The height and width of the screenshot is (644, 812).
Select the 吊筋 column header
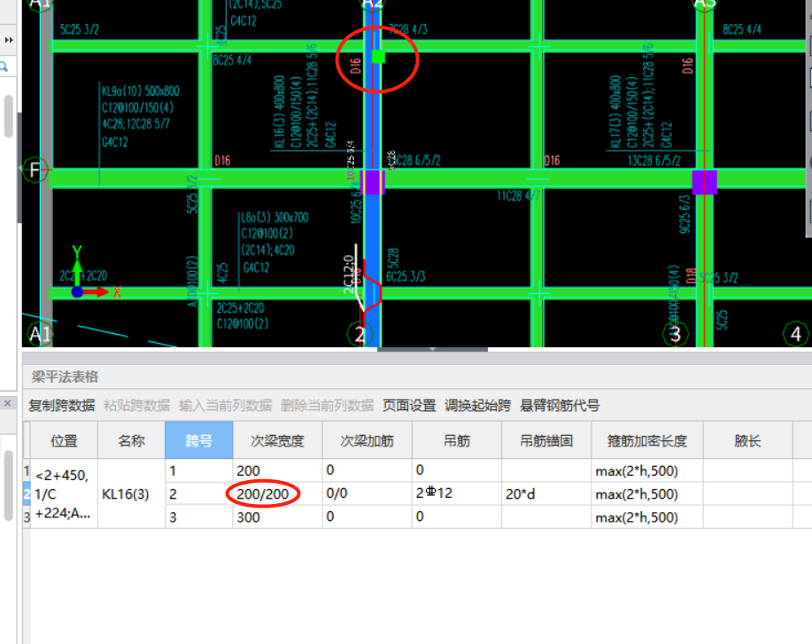click(457, 440)
